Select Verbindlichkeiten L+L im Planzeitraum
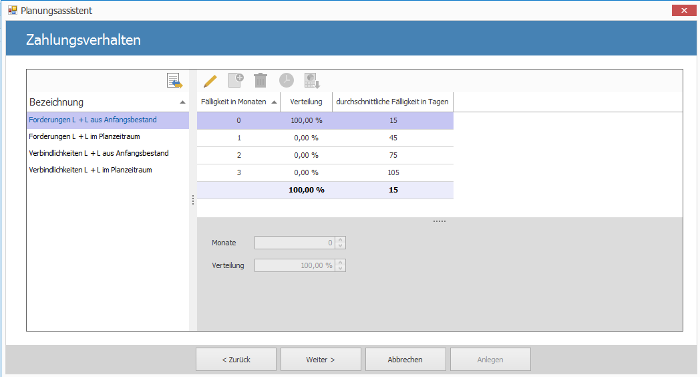This screenshot has width=700, height=377. 108,170
